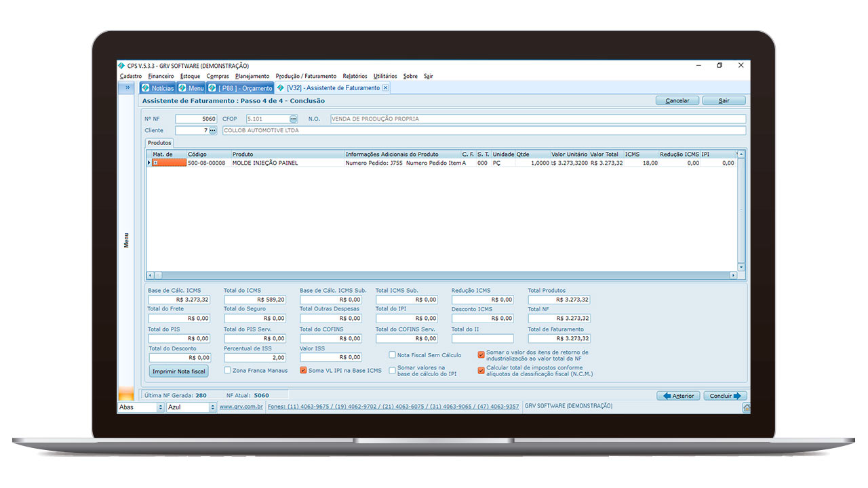Close the [V32] Assistente de Faturamento tab
The height and width of the screenshot is (488, 868).
point(385,87)
